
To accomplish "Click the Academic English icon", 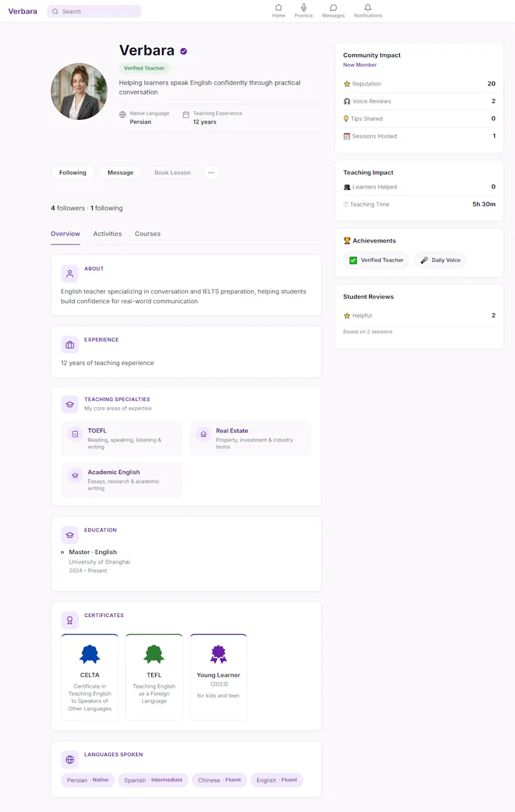I will [75, 475].
